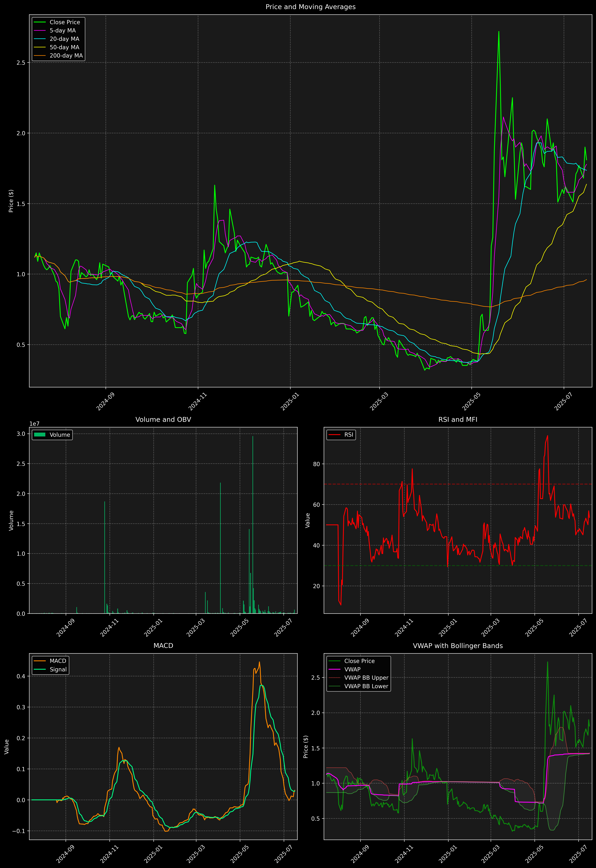Click the 2.0 price tick on the VWAP chart

coord(316,713)
